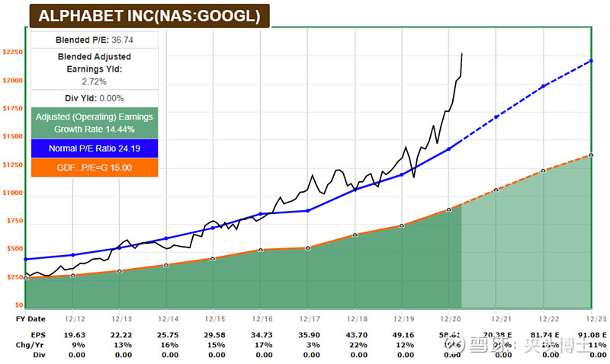Click the $0 y-axis label
Viewport: 610px width, 364px height.
click(x=19, y=305)
